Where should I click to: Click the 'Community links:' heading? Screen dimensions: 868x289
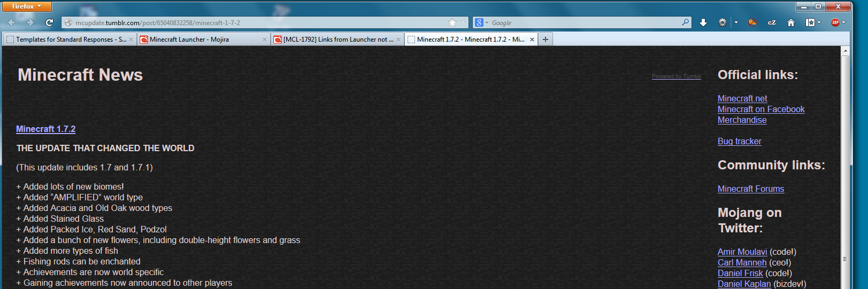coord(771,165)
